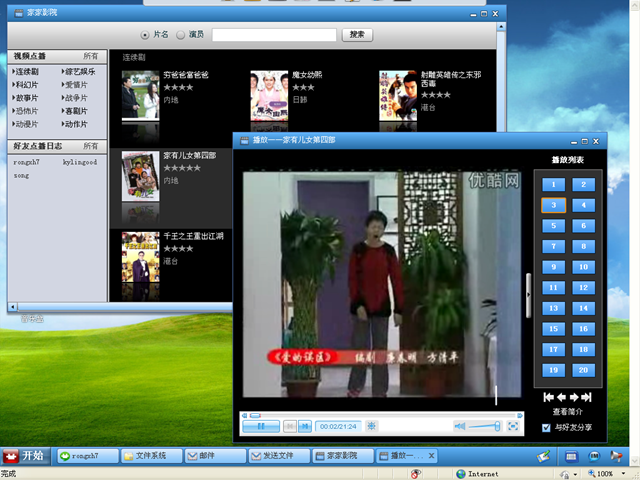Open the 魔女幼熙 poster thumbnail
The width and height of the screenshot is (640, 480).
(x=269, y=96)
